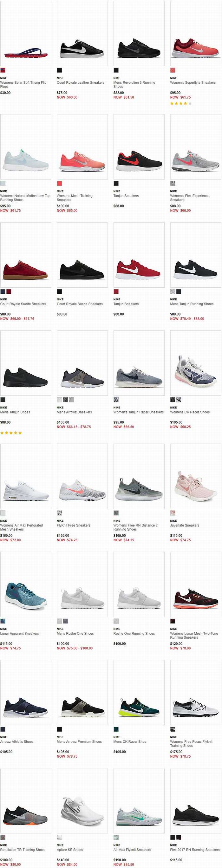Open the Mens CK Racer Shoe product image
Image resolution: width=222 pixels, height=868 pixels.
[139, 693]
